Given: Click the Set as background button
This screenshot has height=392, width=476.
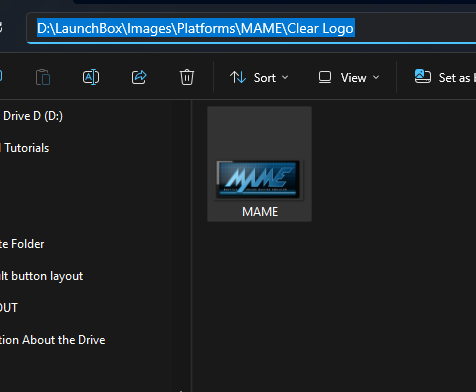Looking at the screenshot, I should coord(445,78).
